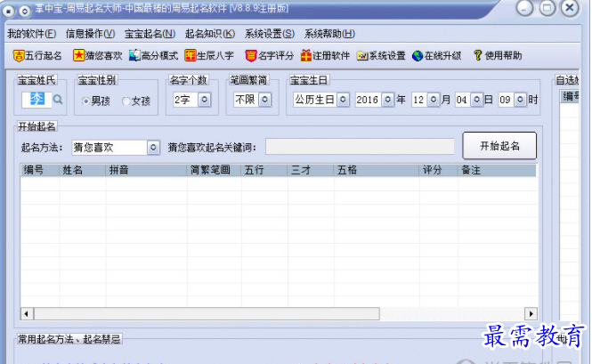Expand the 笔画繁简 dropdown

264,100
